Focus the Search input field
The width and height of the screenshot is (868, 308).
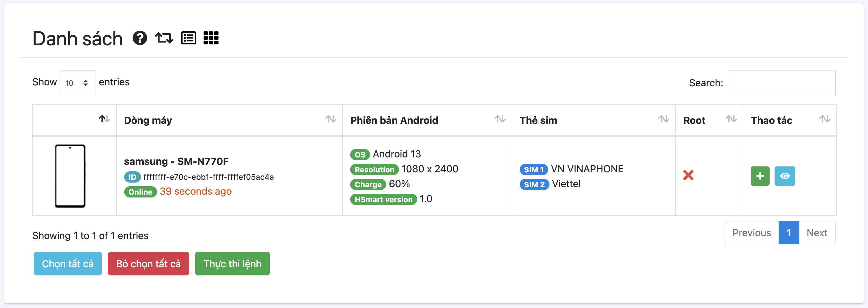pyautogui.click(x=781, y=83)
